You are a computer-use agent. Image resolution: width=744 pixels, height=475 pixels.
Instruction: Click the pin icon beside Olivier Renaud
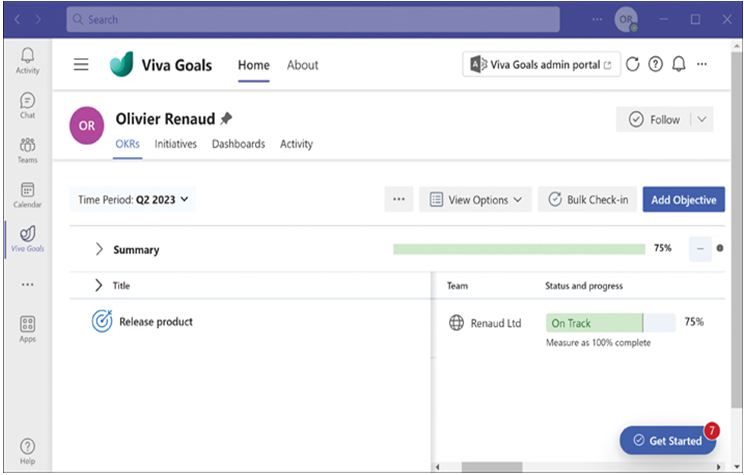(226, 118)
